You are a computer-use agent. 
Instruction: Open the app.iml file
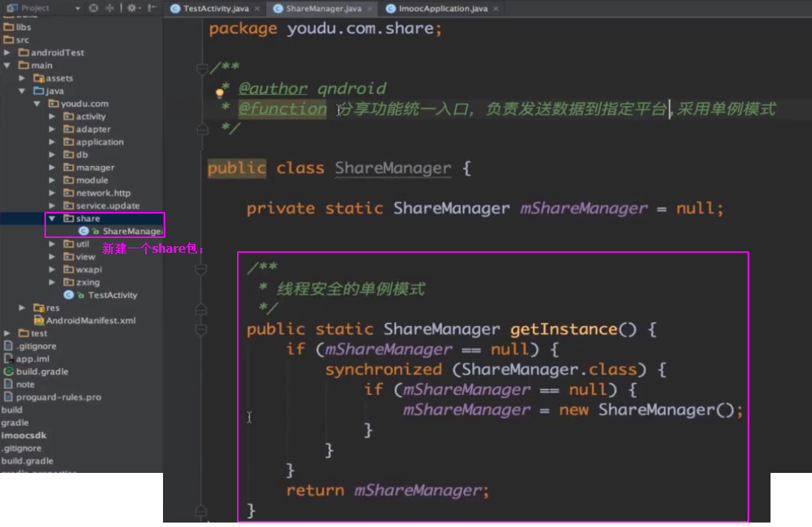(x=27, y=359)
